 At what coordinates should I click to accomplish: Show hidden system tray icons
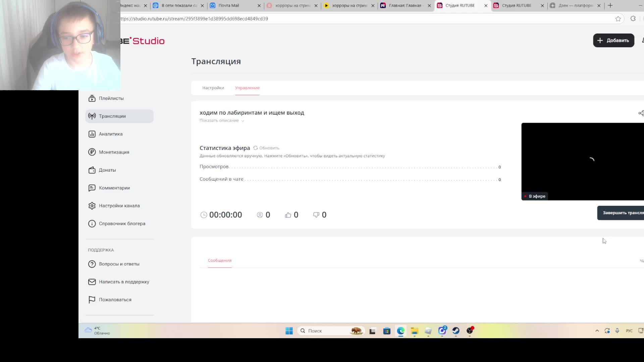pyautogui.click(x=597, y=331)
